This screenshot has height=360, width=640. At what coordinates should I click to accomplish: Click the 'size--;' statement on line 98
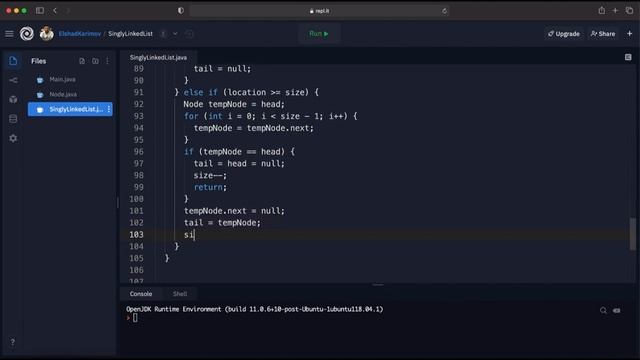click(x=210, y=176)
